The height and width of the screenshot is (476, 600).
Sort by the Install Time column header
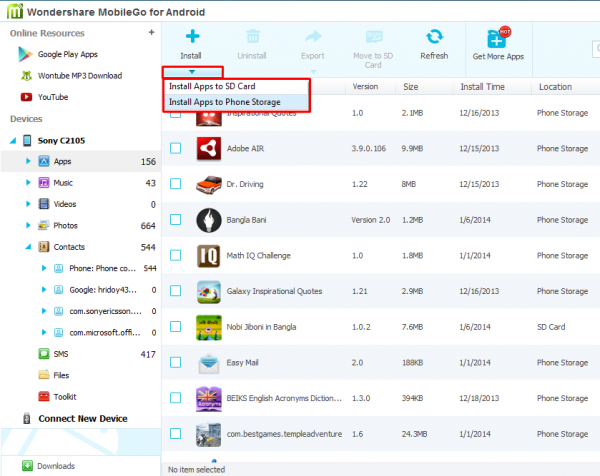tap(483, 87)
